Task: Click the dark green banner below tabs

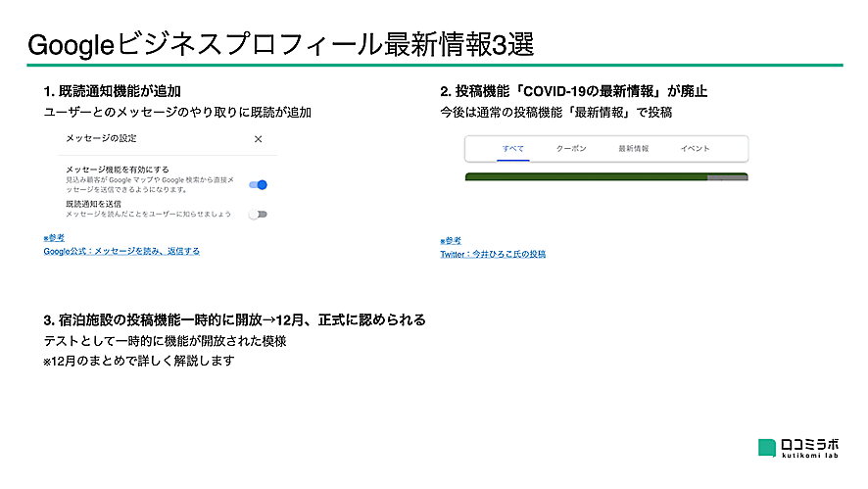Action: [x=605, y=177]
